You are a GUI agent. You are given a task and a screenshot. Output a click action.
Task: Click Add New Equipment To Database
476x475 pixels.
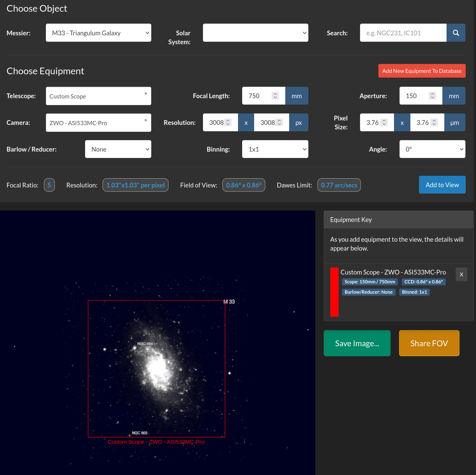click(x=422, y=71)
